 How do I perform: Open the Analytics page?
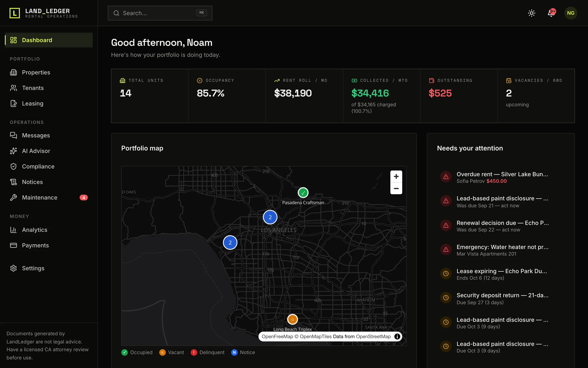point(49,230)
